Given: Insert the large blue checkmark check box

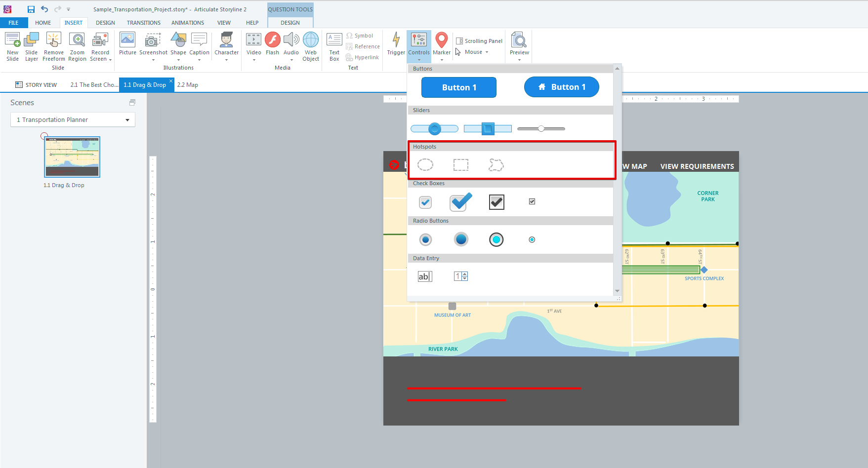Looking at the screenshot, I should point(460,202).
